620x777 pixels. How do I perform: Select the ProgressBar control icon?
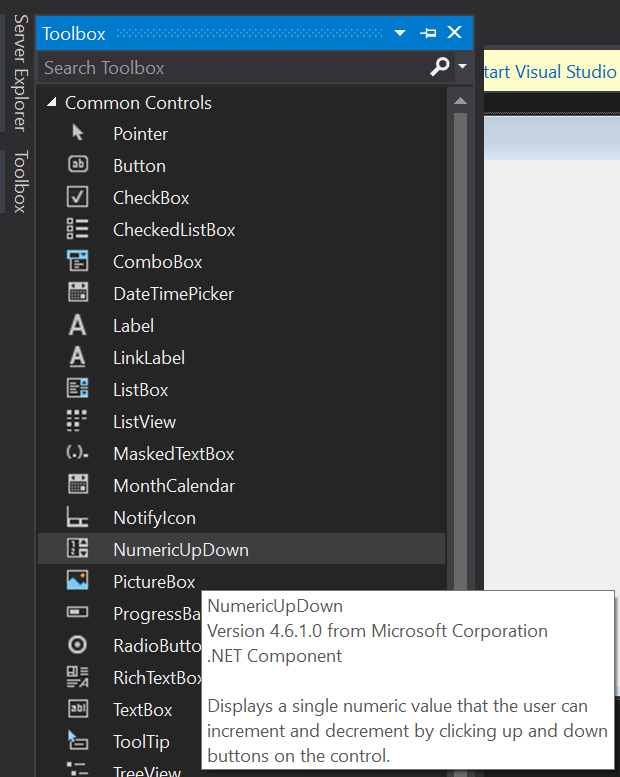click(78, 612)
